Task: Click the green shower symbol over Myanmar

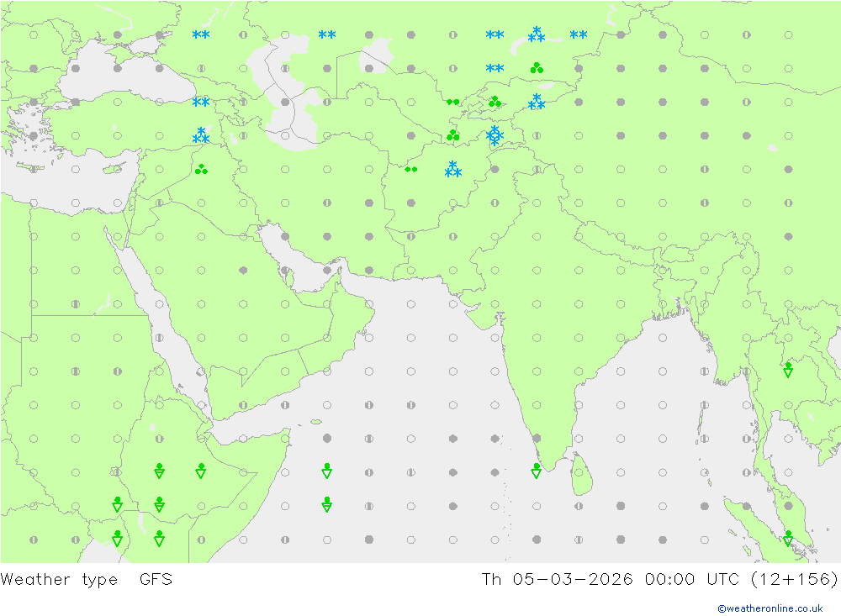Action: (788, 370)
